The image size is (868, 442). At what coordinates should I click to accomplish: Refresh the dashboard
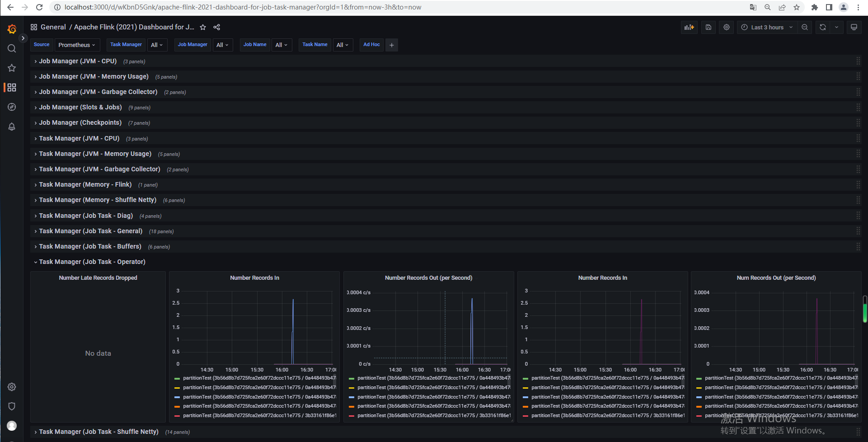coord(823,27)
